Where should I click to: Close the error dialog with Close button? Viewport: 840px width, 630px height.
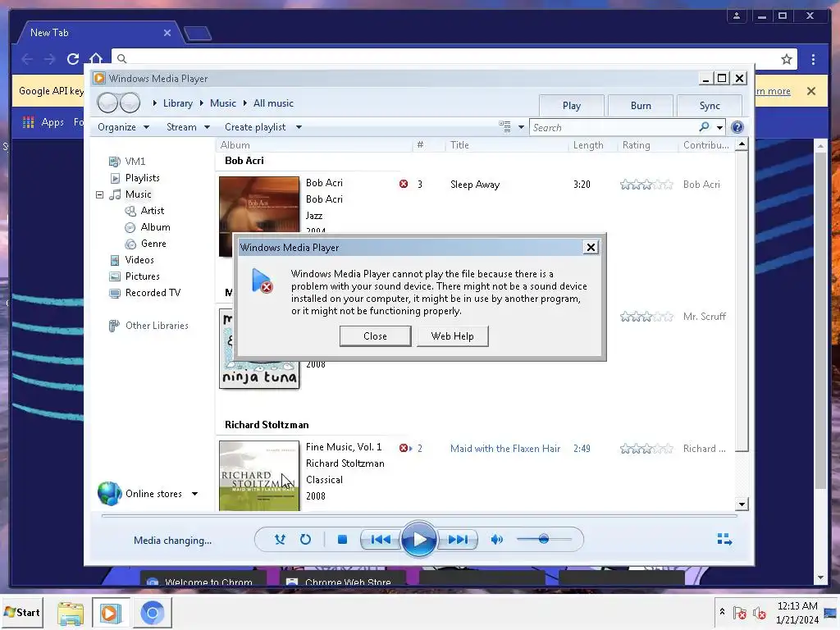pos(375,336)
